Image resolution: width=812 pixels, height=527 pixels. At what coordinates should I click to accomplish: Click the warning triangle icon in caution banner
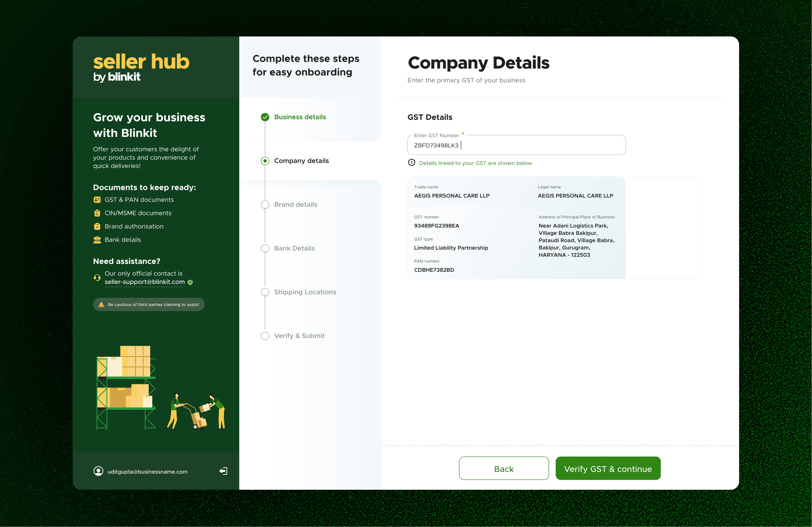coord(101,305)
